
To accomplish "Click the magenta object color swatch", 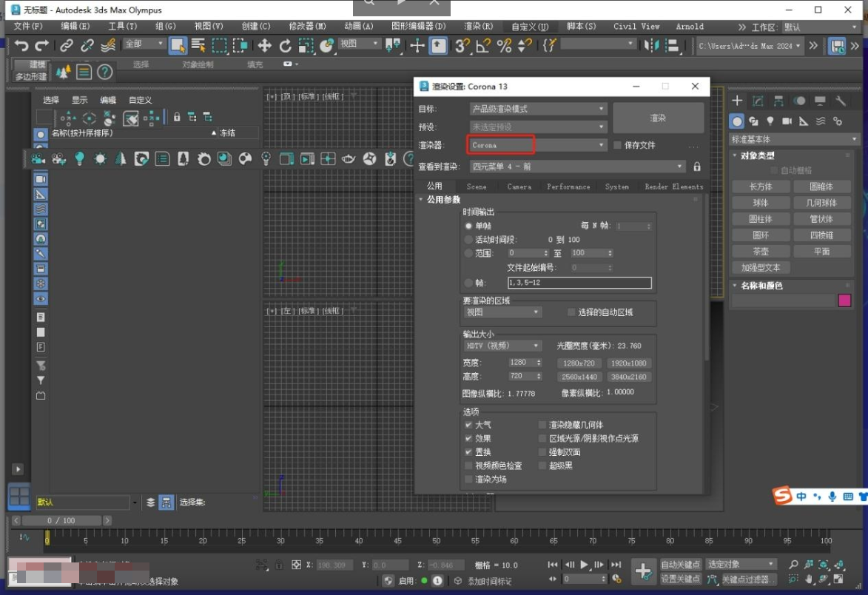I will coord(844,300).
